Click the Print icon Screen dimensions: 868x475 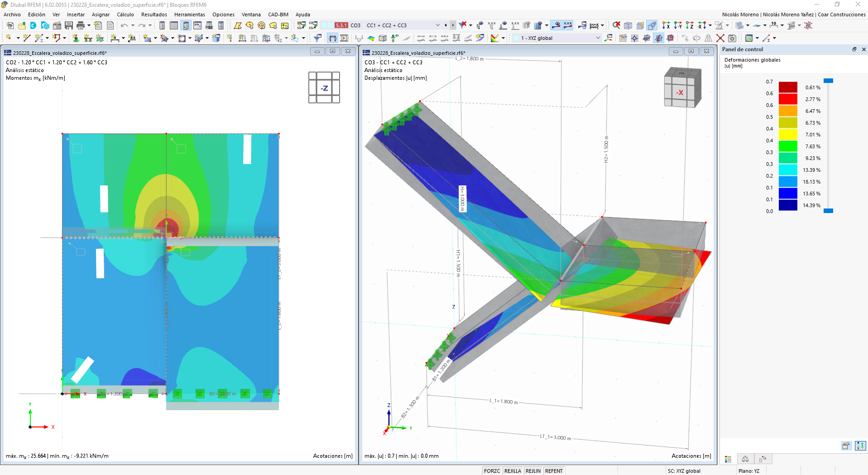click(81, 25)
